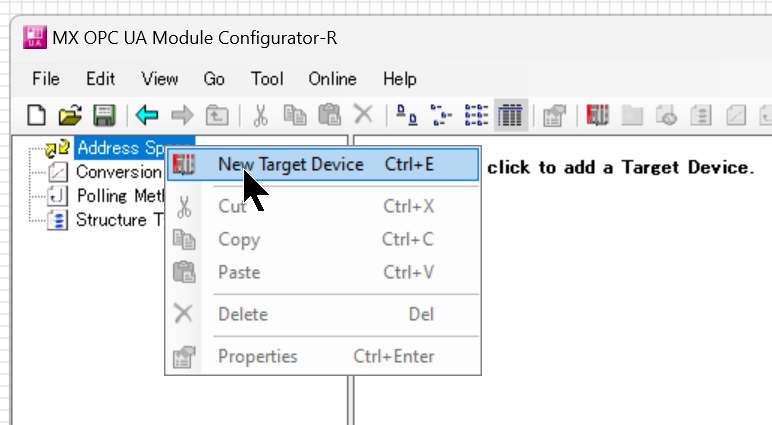
Task: Open the View menu
Action: tap(160, 79)
